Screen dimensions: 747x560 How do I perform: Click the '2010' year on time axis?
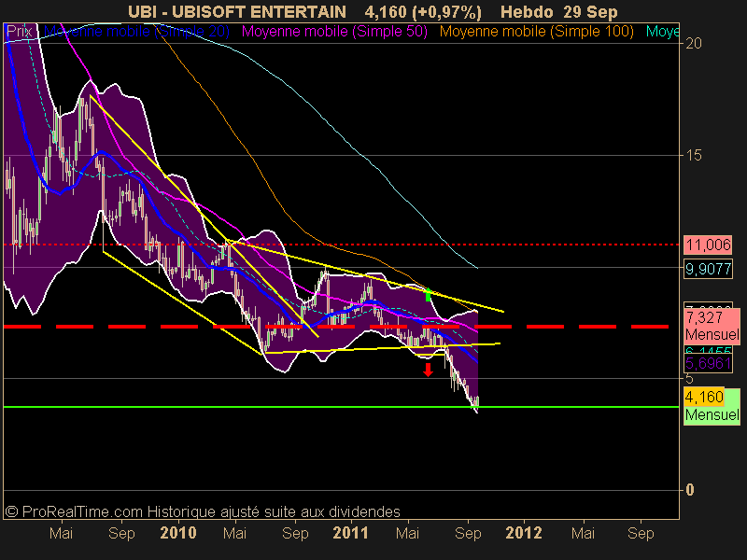click(x=178, y=533)
